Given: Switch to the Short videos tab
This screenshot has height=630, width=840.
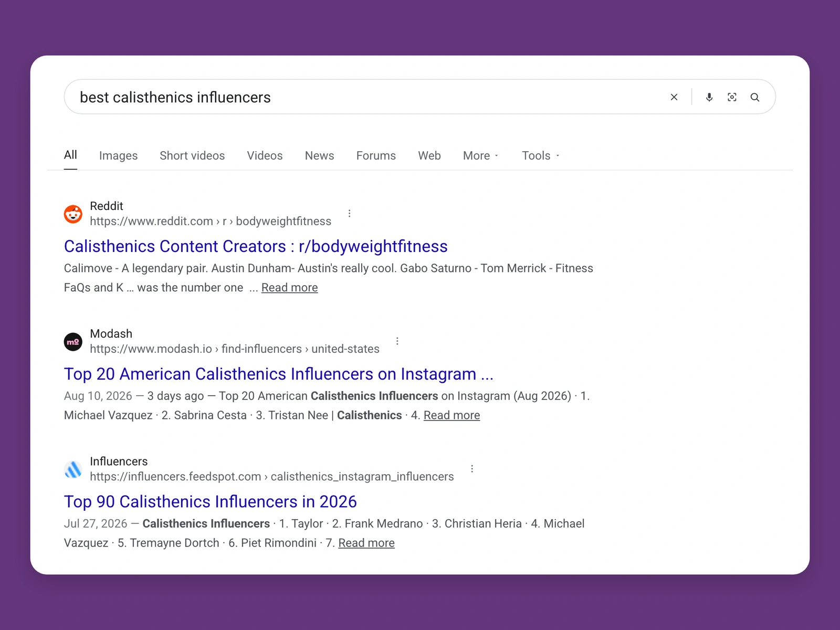Looking at the screenshot, I should pos(192,156).
